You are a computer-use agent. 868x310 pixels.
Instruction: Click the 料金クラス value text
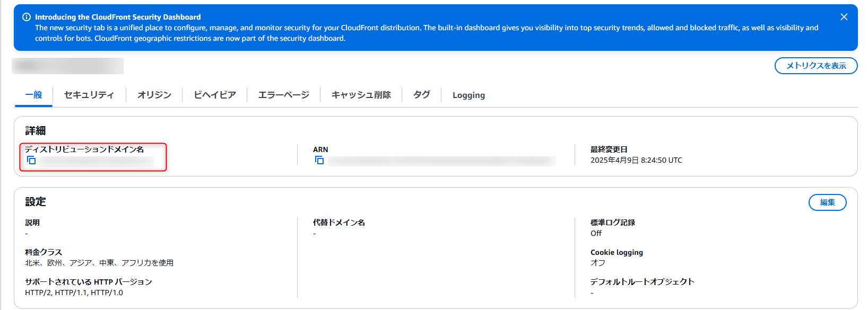coord(99,263)
